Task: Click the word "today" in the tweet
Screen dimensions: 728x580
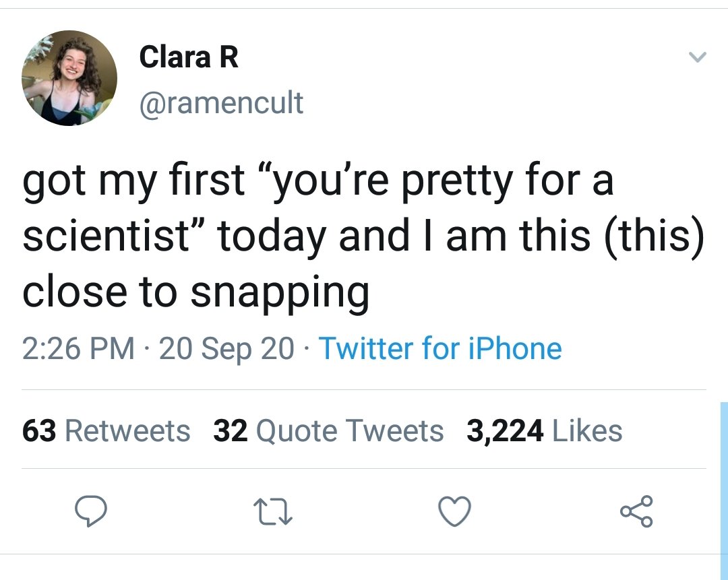Action: tap(272, 237)
